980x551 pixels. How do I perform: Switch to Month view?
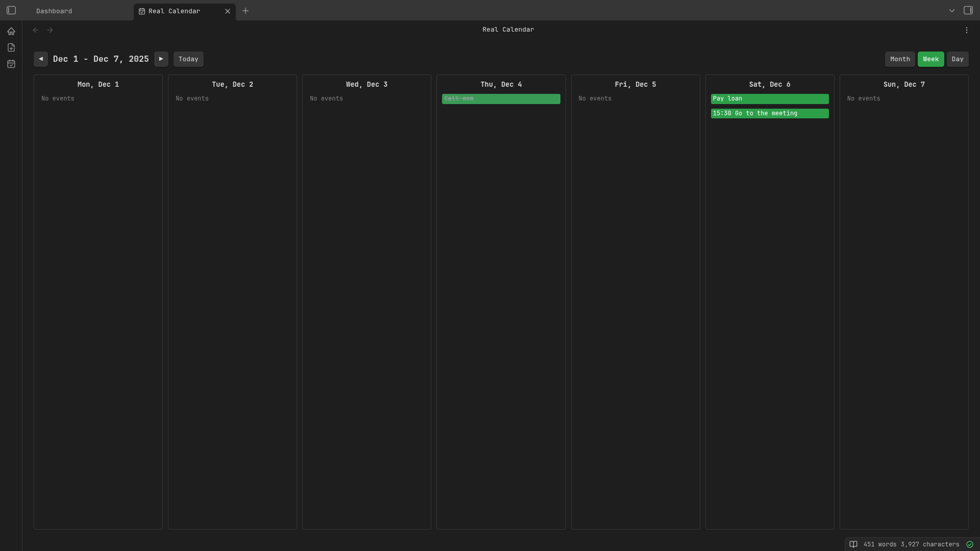[x=899, y=59]
